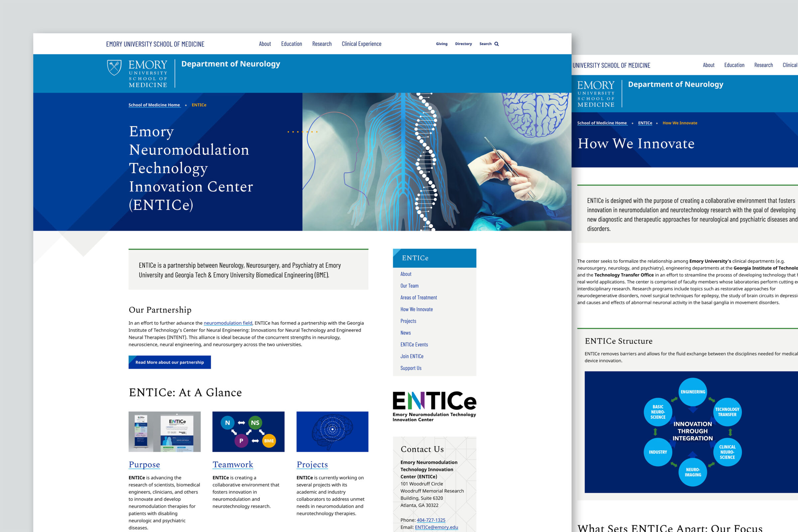Click the 'Our Partnership' heading
The height and width of the screenshot is (532, 798).
pyautogui.click(x=160, y=310)
